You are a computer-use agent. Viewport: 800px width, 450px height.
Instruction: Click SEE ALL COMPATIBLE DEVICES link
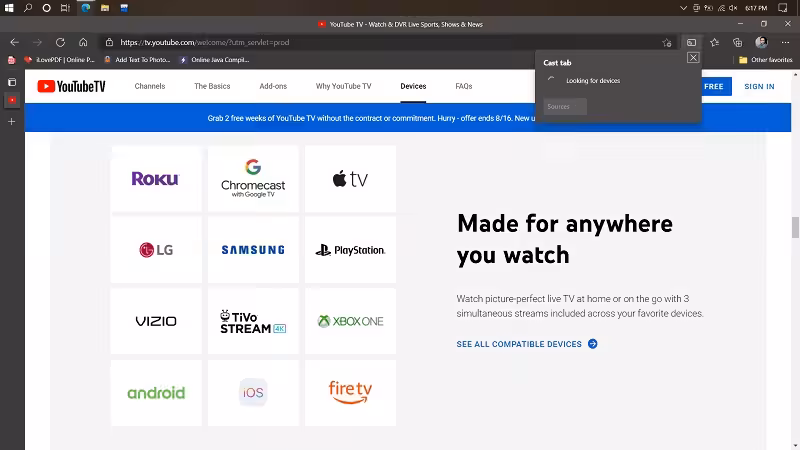point(519,344)
